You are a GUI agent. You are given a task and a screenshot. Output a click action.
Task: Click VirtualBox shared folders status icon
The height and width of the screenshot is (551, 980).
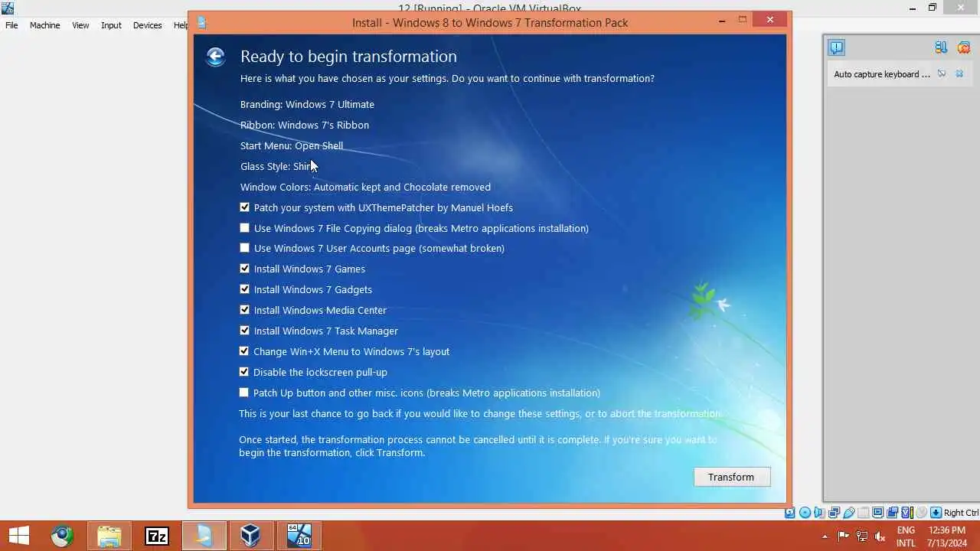point(863,513)
